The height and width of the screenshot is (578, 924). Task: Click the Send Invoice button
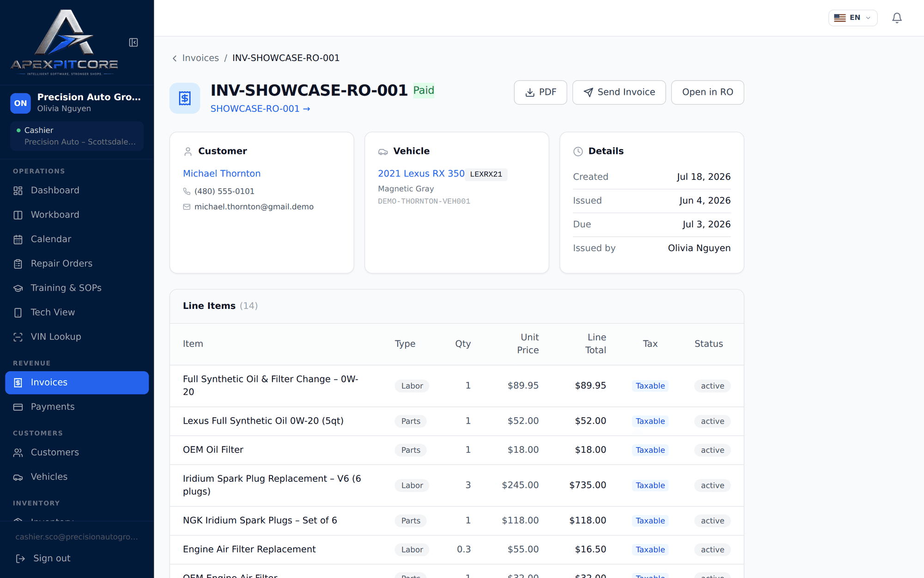point(619,92)
